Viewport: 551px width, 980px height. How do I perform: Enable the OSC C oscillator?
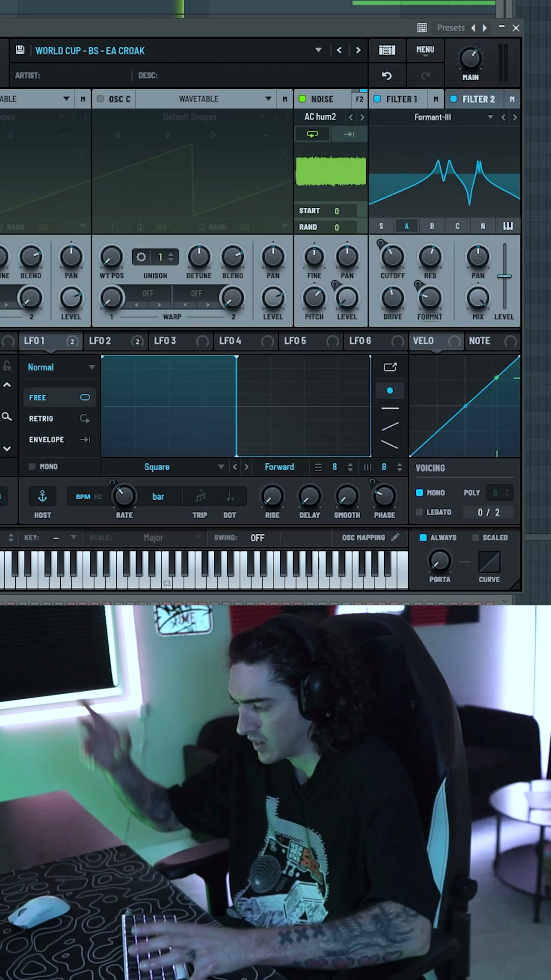[101, 99]
